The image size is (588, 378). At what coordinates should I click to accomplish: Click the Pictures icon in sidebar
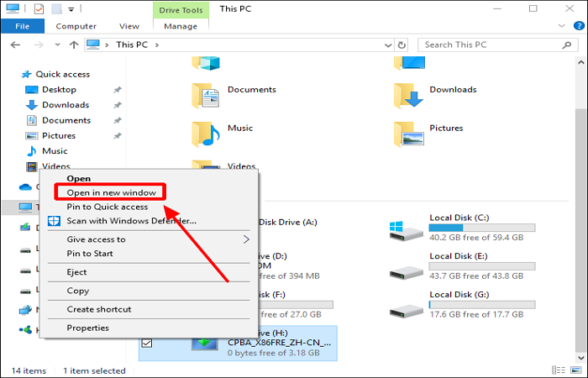pyautogui.click(x=32, y=136)
